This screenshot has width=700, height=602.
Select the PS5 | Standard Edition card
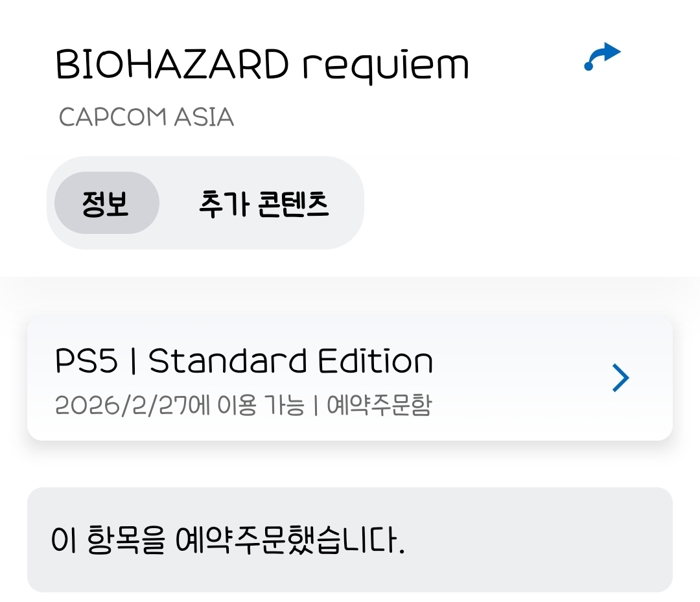click(x=324, y=378)
